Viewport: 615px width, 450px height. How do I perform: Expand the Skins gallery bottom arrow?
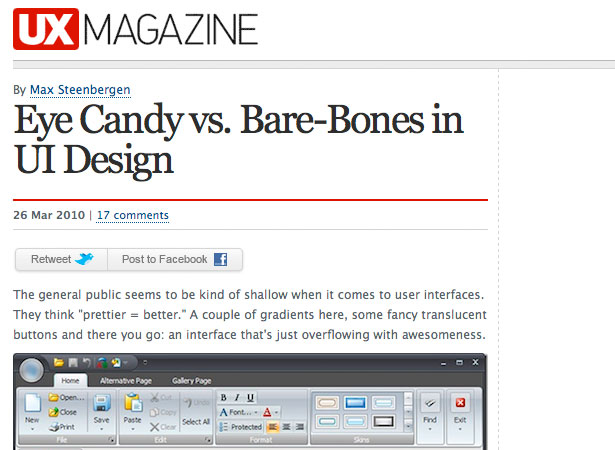pos(408,425)
